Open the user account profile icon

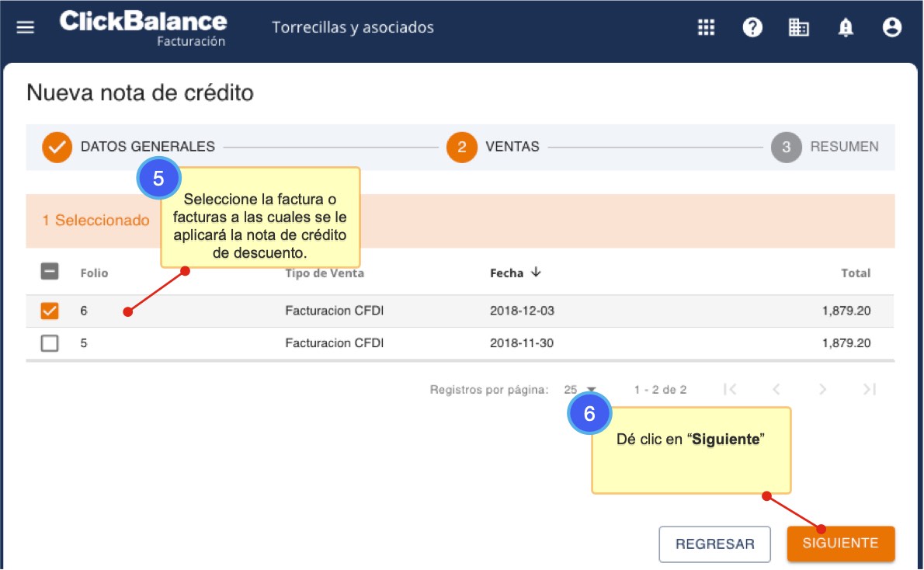[892, 27]
